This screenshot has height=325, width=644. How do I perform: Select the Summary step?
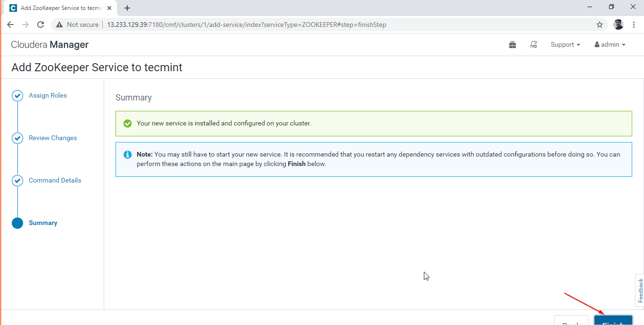coord(42,223)
